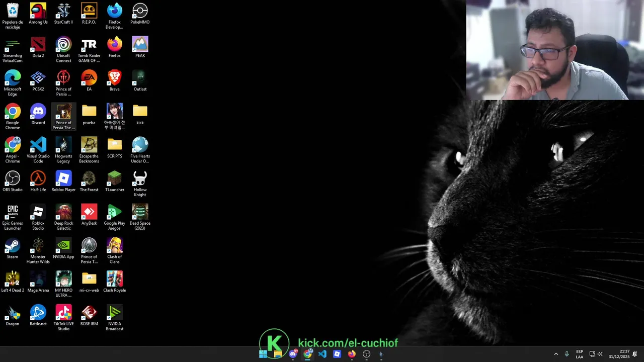Switch to OBS Studio in the taskbar
The height and width of the screenshot is (362, 644).
coord(366,354)
